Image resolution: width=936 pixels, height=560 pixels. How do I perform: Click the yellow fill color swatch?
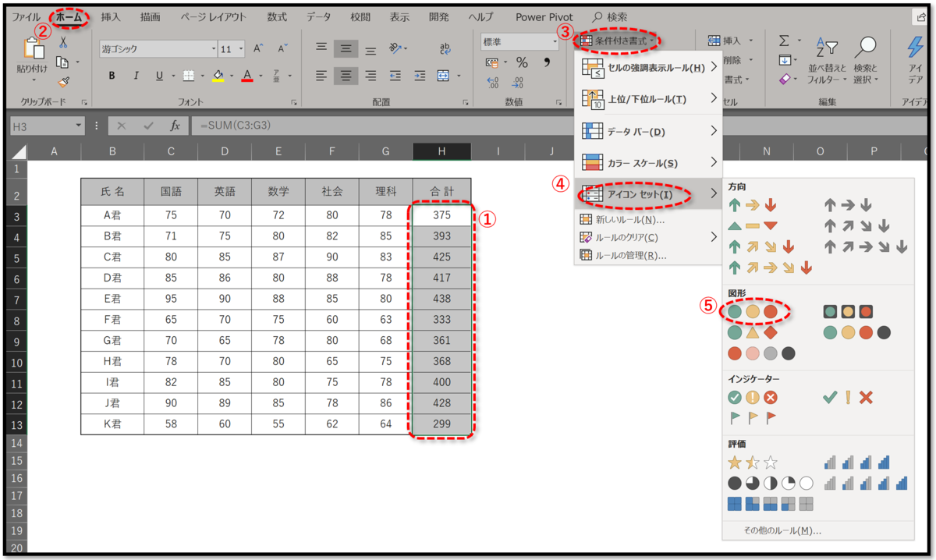[218, 80]
